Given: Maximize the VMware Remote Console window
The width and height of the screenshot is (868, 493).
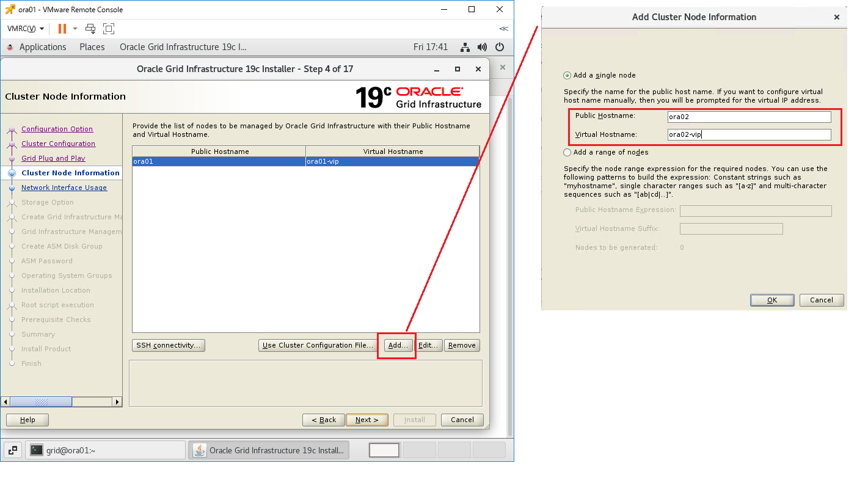Looking at the screenshot, I should point(472,9).
